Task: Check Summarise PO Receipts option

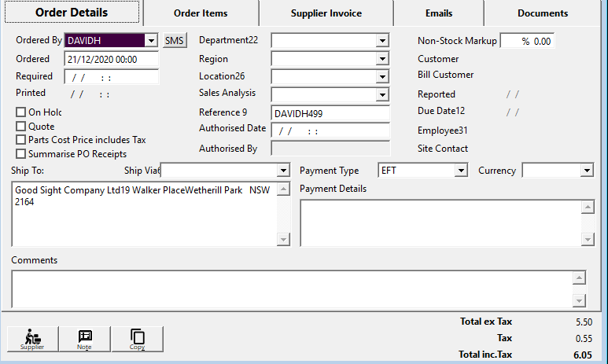Action: tap(21, 154)
